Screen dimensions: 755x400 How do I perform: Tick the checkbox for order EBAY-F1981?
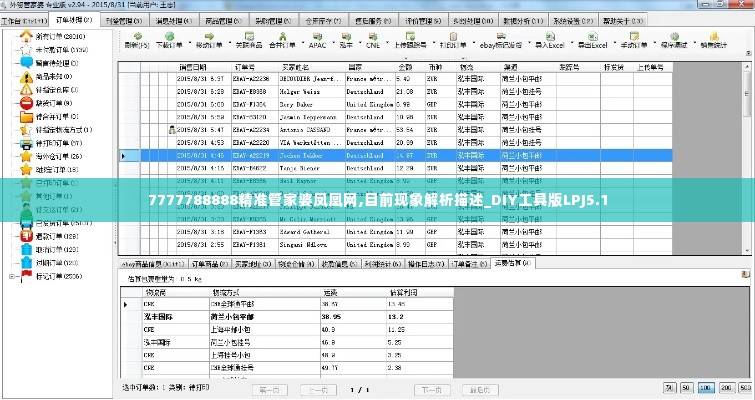click(147, 244)
